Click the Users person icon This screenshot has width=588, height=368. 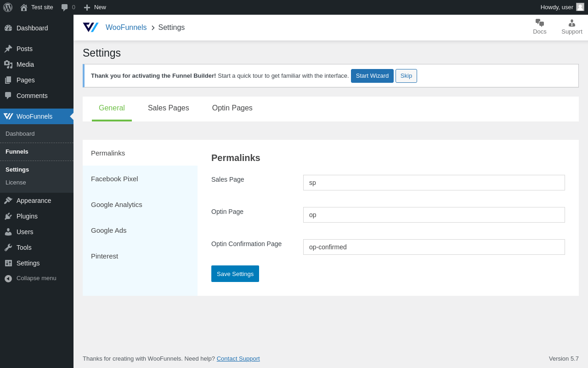[8, 232]
